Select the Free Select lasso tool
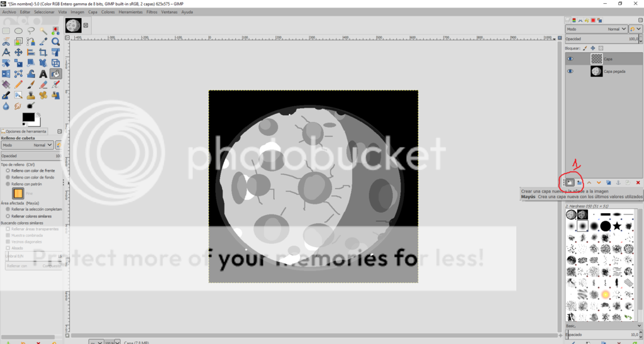 pyautogui.click(x=31, y=31)
